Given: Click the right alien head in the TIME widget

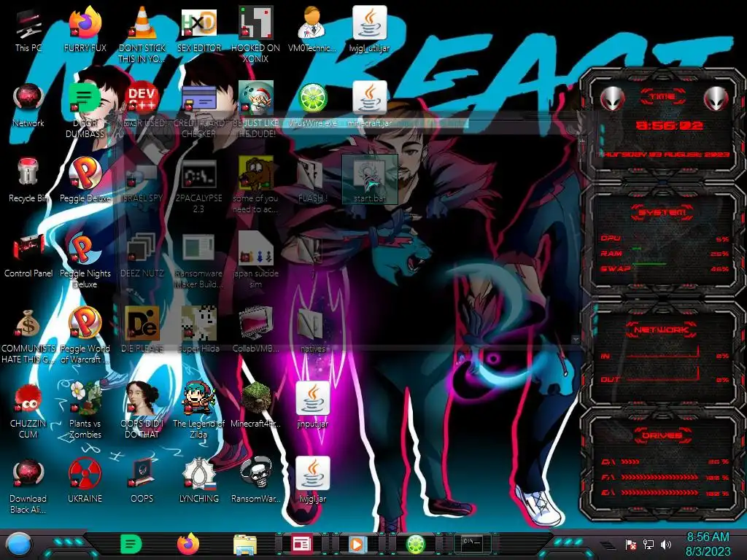Looking at the screenshot, I should 716,98.
